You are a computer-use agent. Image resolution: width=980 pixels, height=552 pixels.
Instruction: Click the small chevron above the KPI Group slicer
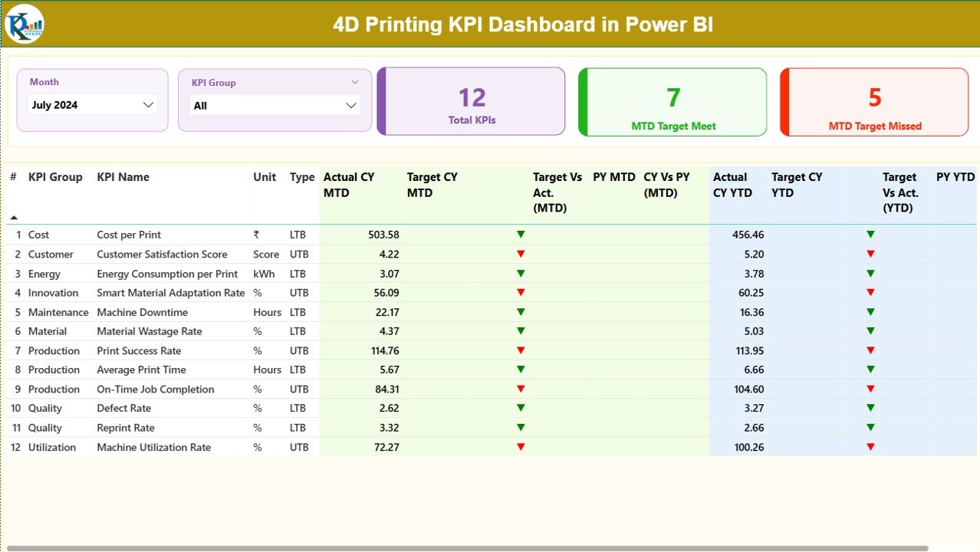coord(354,81)
